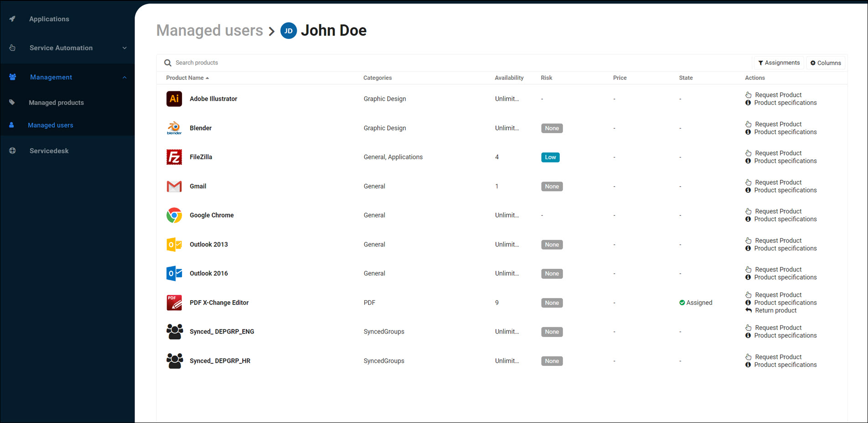
Task: Click info icon in Adobe Illustrator row
Action: point(748,103)
